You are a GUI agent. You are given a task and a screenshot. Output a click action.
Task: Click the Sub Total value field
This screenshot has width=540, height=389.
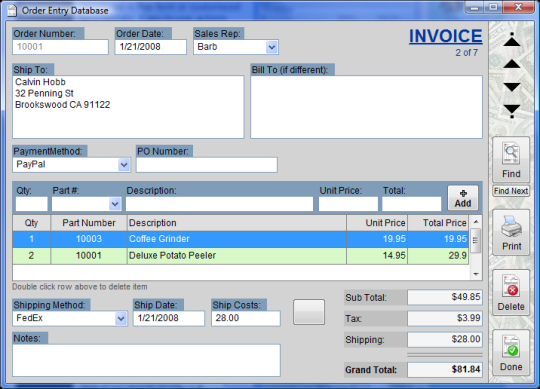point(445,297)
